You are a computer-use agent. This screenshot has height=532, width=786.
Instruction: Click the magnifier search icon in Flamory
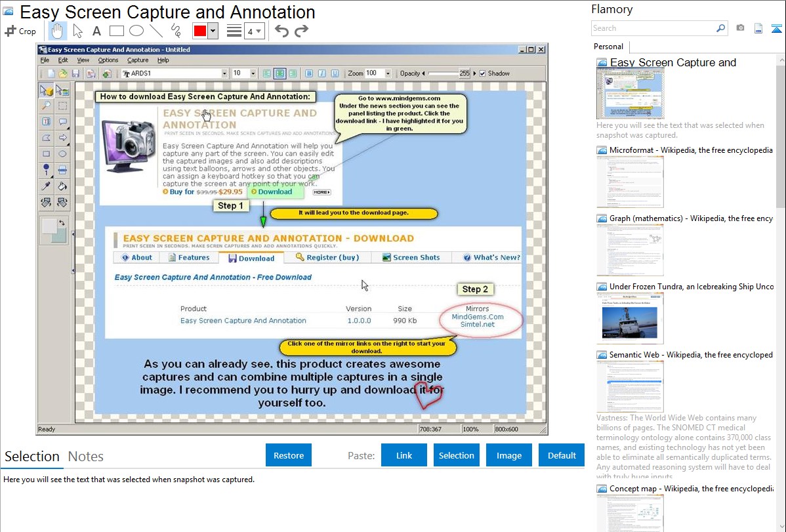[720, 28]
